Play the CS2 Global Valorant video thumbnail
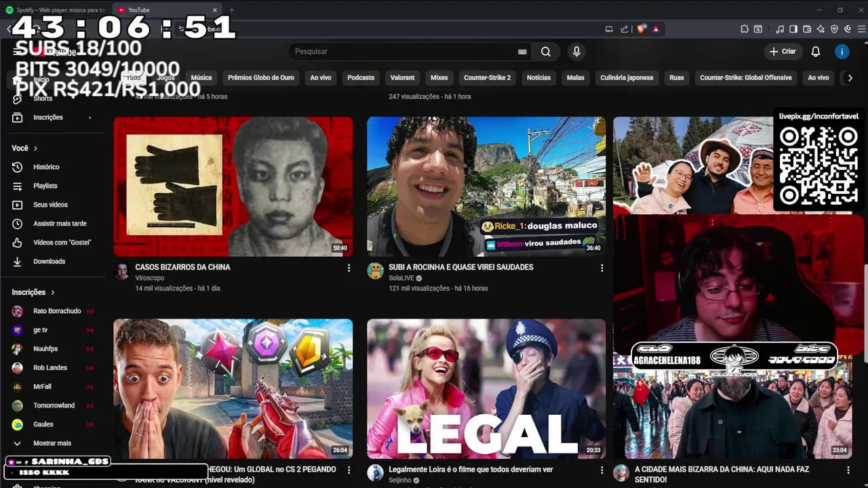The width and height of the screenshot is (868, 488). point(233,389)
